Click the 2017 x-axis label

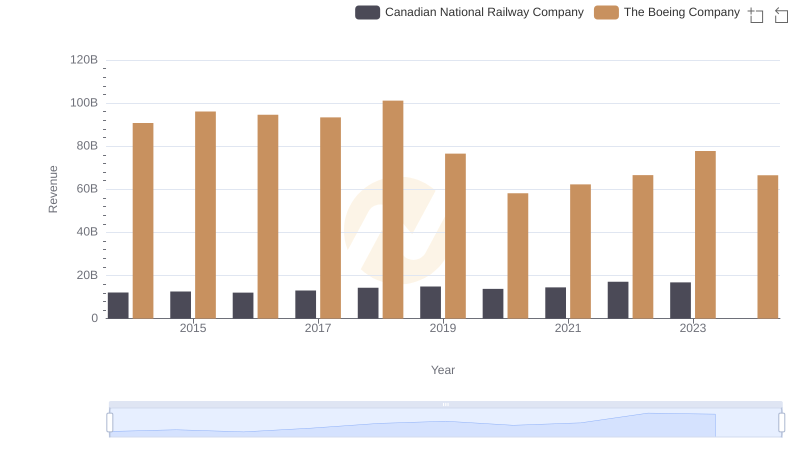(x=318, y=328)
